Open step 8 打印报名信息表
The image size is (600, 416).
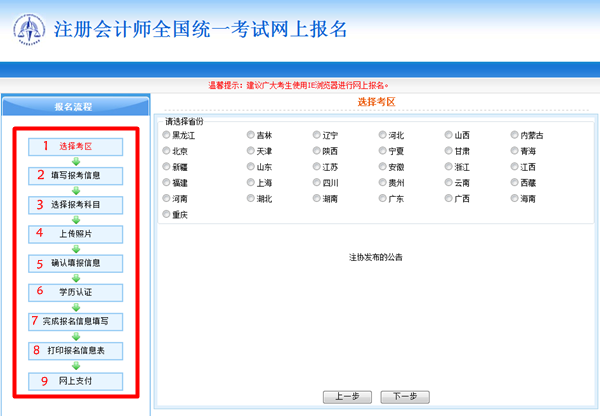pyautogui.click(x=76, y=351)
